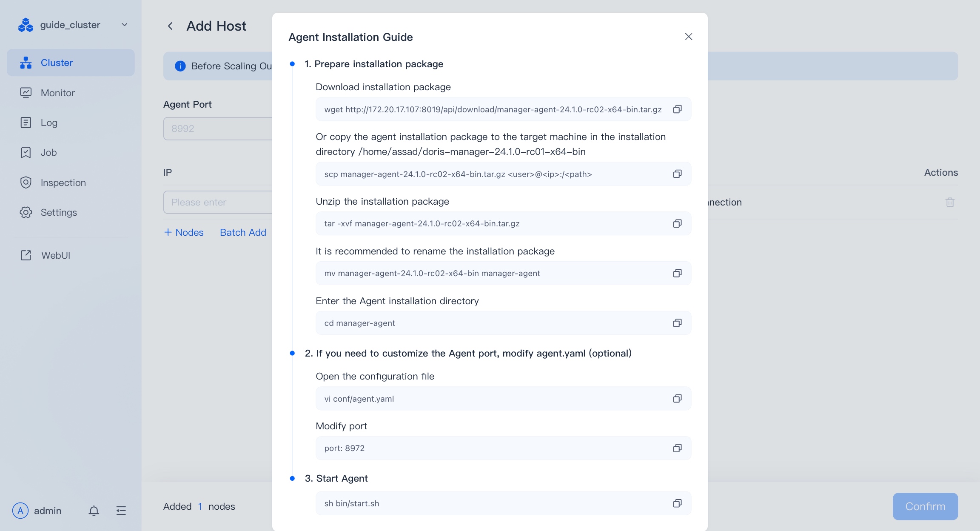Screen dimensions: 980x531
Task: Click the Batch Add link
Action: (243, 232)
